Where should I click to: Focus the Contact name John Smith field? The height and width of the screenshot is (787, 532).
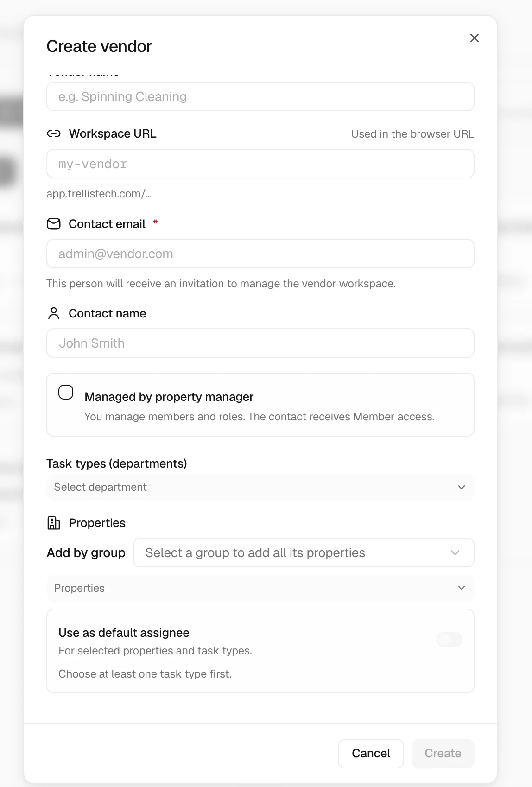click(x=260, y=343)
